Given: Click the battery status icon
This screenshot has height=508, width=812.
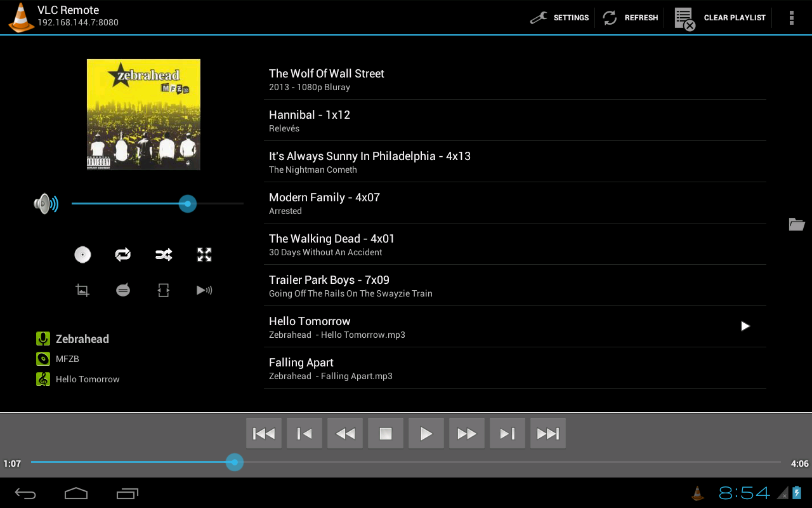Looking at the screenshot, I should (x=797, y=493).
